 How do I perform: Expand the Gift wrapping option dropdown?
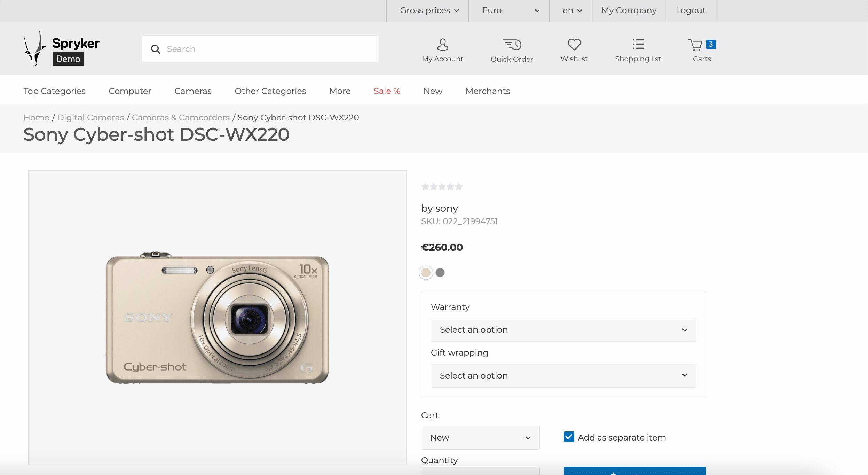click(563, 375)
